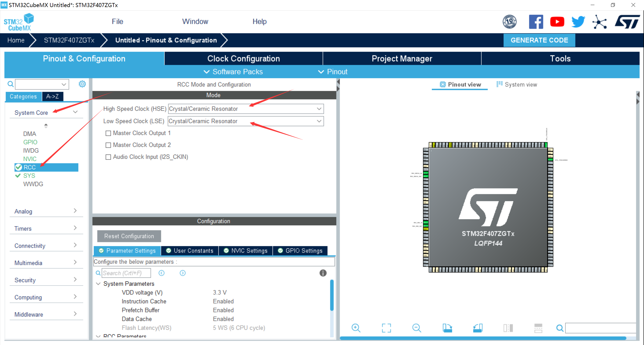Screen dimensions: 644x345
Task: Open the Window menu
Action: tap(195, 21)
